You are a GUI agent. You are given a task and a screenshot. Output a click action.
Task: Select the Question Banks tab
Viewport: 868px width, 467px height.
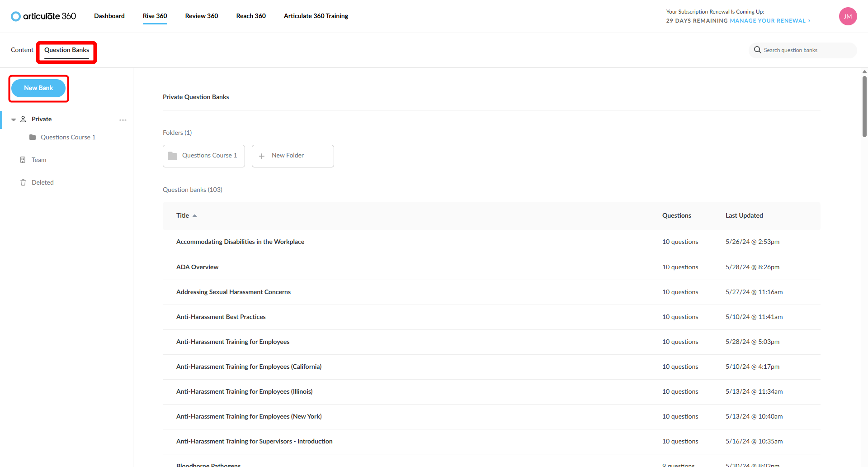pyautogui.click(x=66, y=50)
